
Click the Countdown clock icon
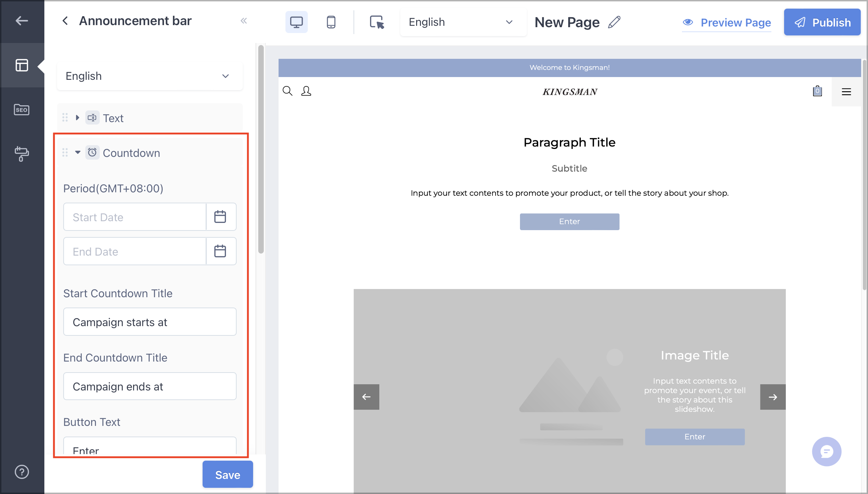[x=92, y=152]
